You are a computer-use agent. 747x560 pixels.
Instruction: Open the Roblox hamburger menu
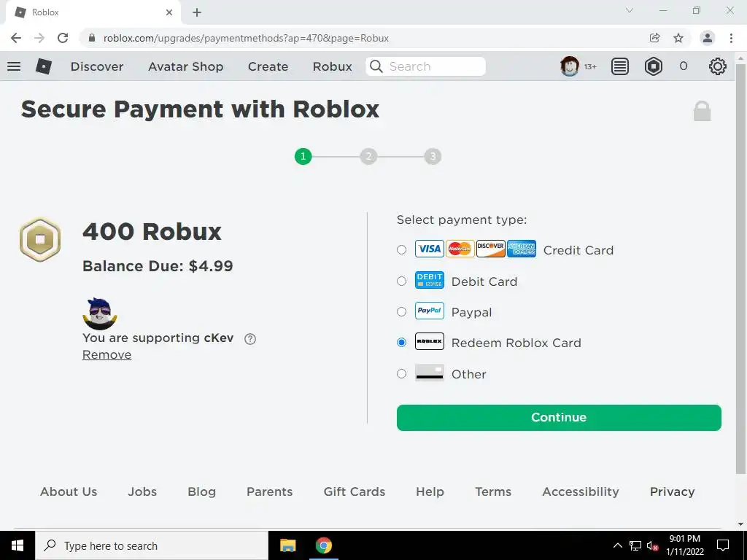(14, 66)
